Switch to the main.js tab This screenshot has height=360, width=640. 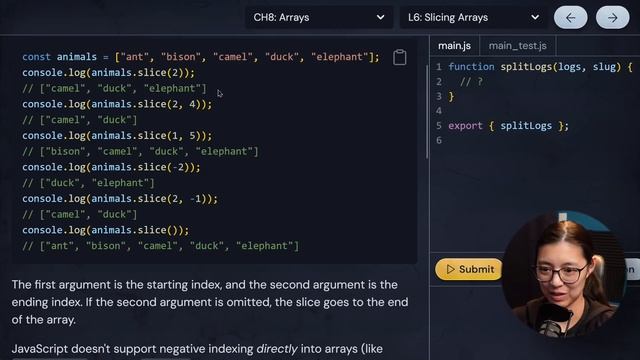pos(454,46)
